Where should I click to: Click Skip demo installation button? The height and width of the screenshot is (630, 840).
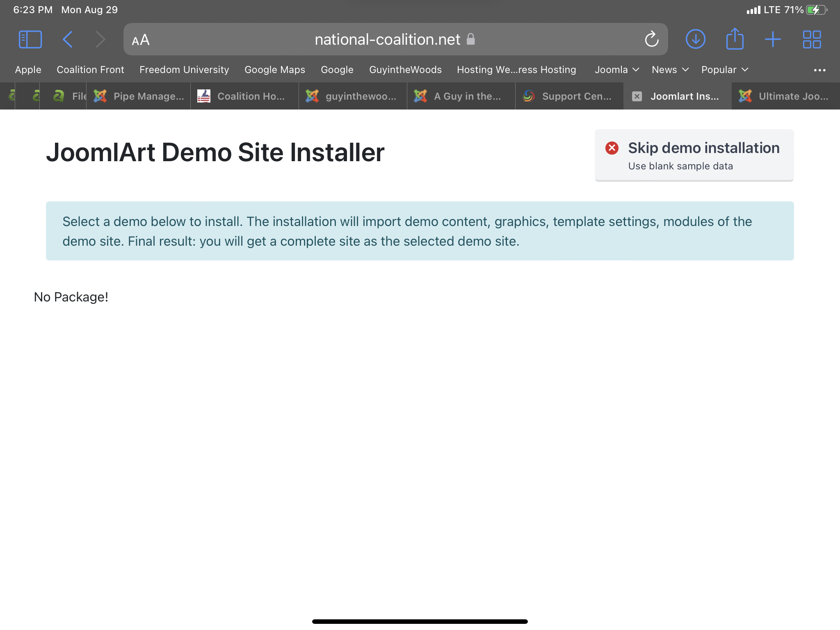pos(694,155)
